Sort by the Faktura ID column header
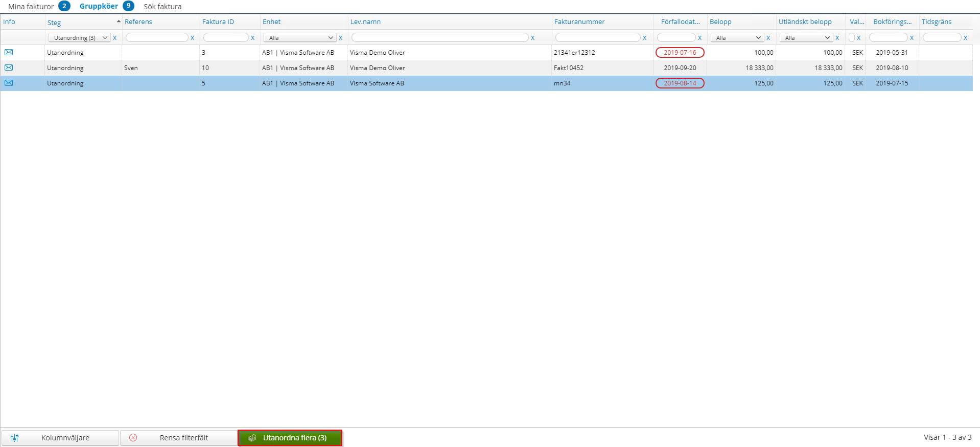Screen dimensions: 980x447 tap(218, 21)
